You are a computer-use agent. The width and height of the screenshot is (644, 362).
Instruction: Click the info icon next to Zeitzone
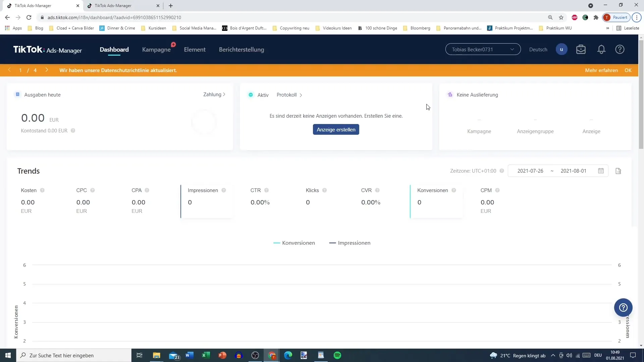502,171
